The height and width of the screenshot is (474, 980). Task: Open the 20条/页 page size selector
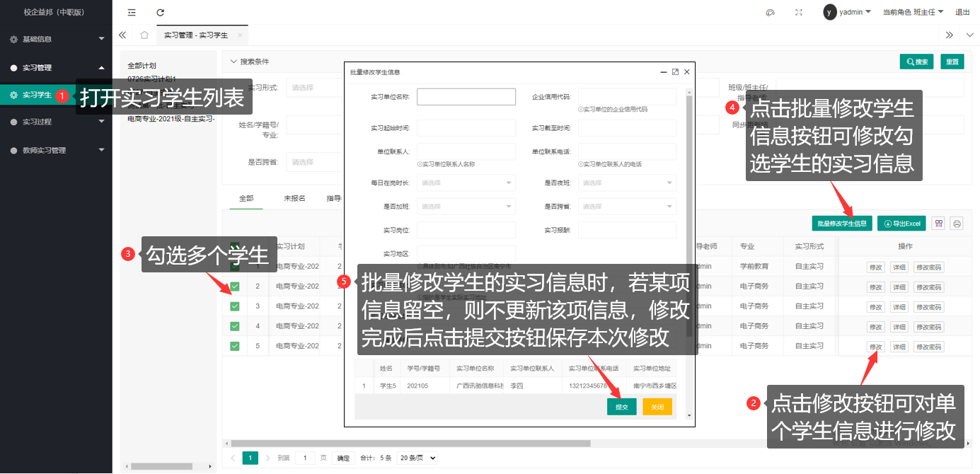coord(417,458)
